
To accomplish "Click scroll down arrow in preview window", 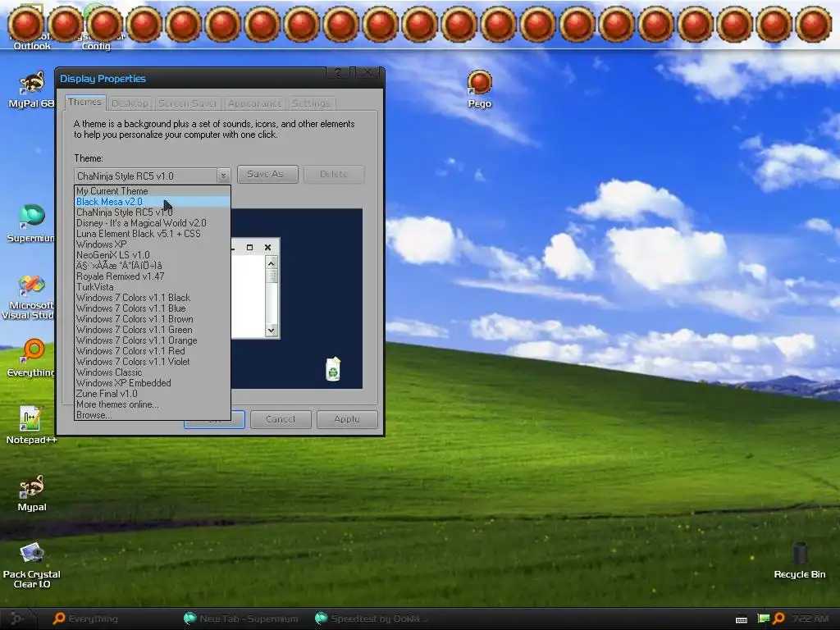I will [271, 330].
